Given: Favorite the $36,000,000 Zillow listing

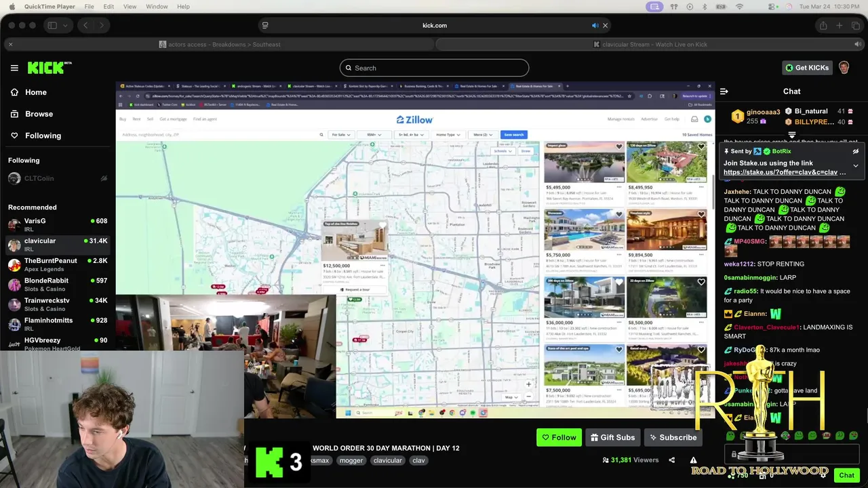Looking at the screenshot, I should pyautogui.click(x=618, y=282).
